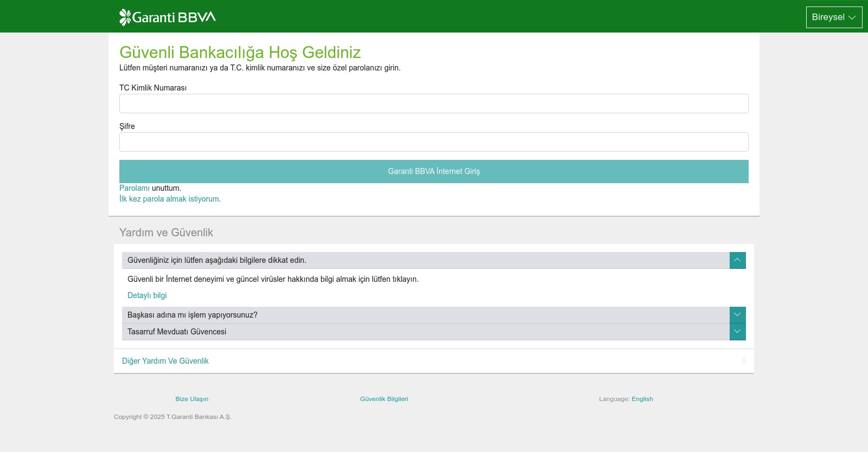The height and width of the screenshot is (452, 868).
Task: Click the Yardım ve Güvenlik heading
Action: click(x=166, y=233)
